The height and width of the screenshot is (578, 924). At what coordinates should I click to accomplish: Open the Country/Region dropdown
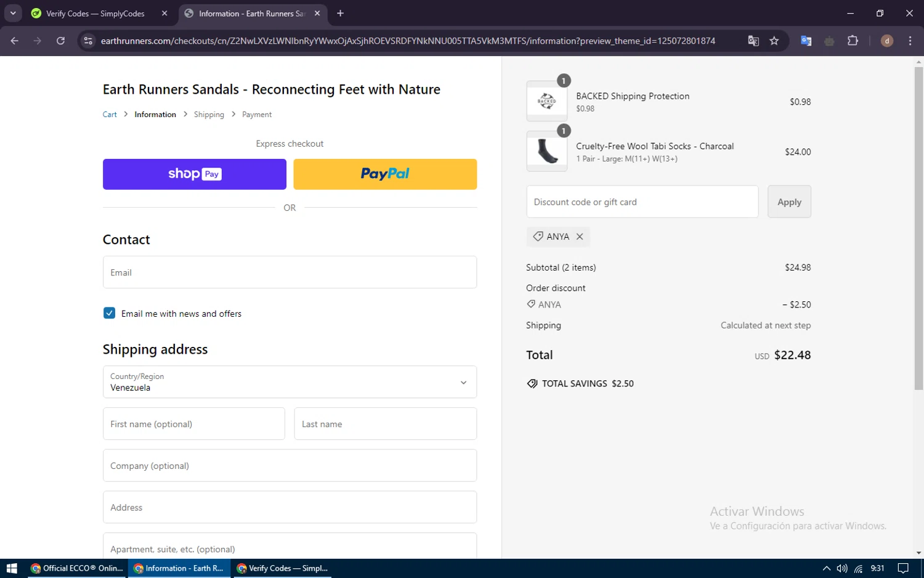(x=290, y=382)
